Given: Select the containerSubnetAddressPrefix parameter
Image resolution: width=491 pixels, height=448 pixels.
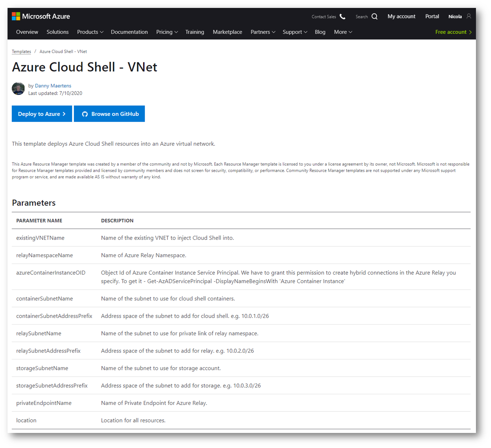Looking at the screenshot, I should (x=54, y=316).
